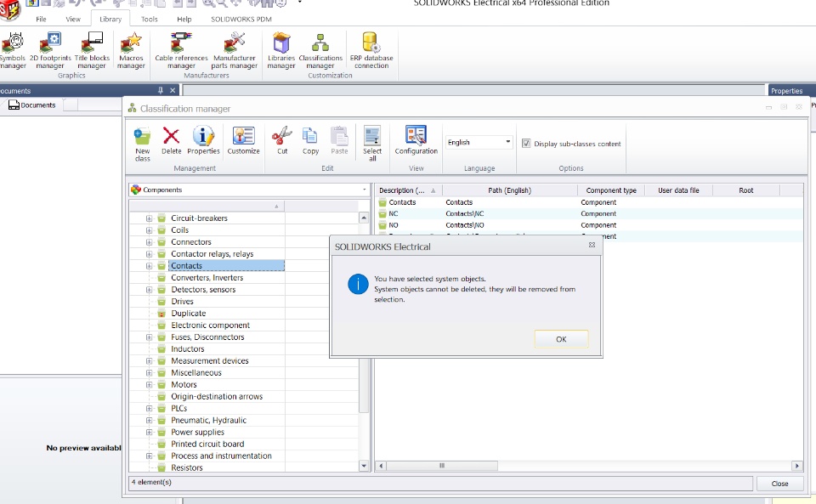816x504 pixels.
Task: Switch to the Library tab
Action: click(110, 20)
